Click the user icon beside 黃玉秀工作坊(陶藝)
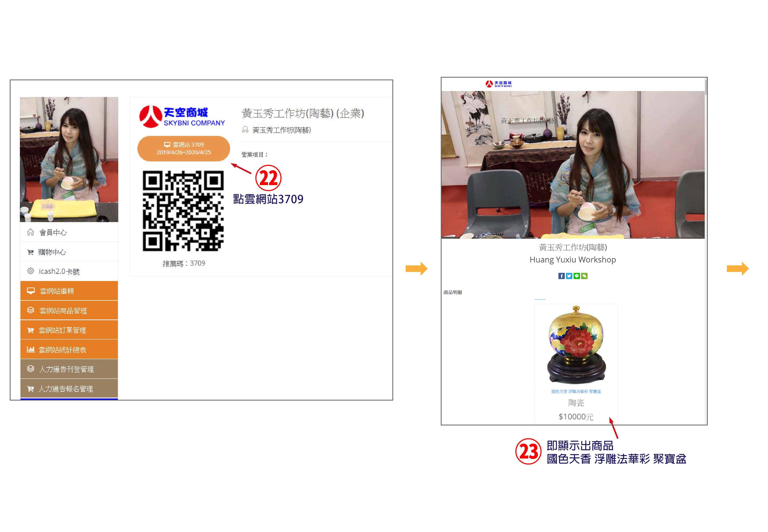The height and width of the screenshot is (532, 768). tap(245, 130)
